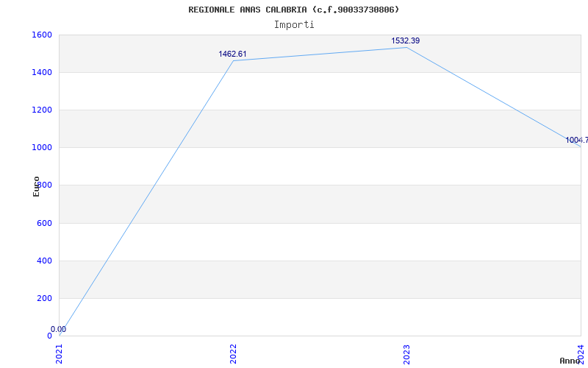Click the 200 y-axis tick label
Viewport: 588px width, 368px height.
click(x=45, y=298)
